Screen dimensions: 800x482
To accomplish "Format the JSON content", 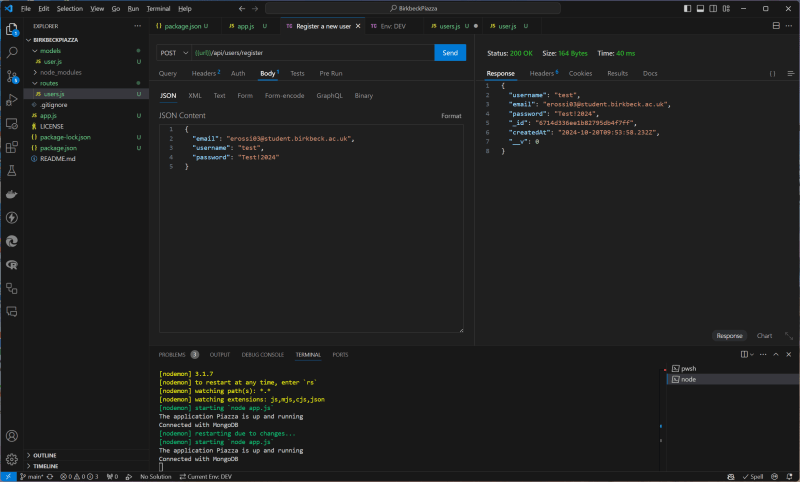I will [451, 116].
